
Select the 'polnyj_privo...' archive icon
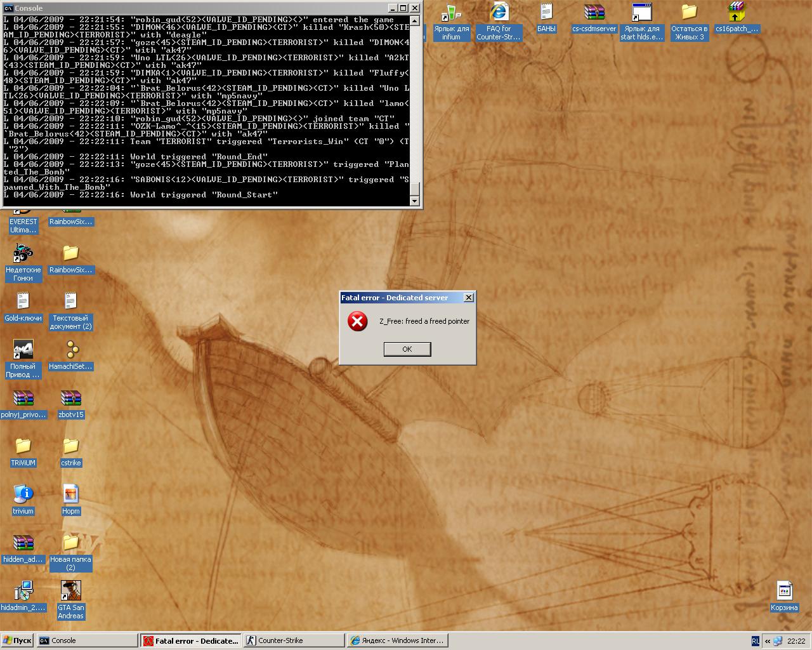coord(23,404)
